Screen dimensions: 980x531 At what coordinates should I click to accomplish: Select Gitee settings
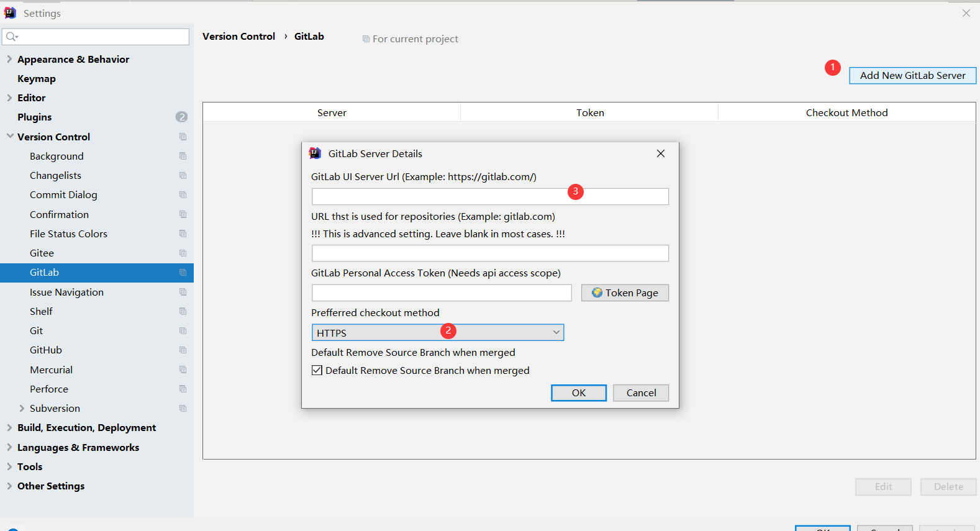click(x=42, y=253)
